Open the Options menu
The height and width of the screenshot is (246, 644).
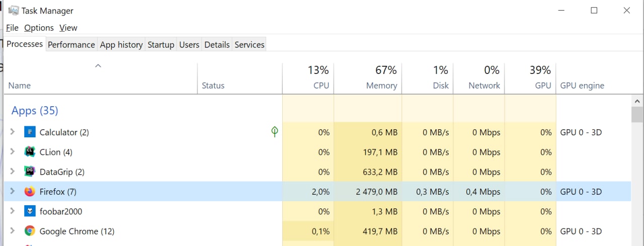[39, 28]
